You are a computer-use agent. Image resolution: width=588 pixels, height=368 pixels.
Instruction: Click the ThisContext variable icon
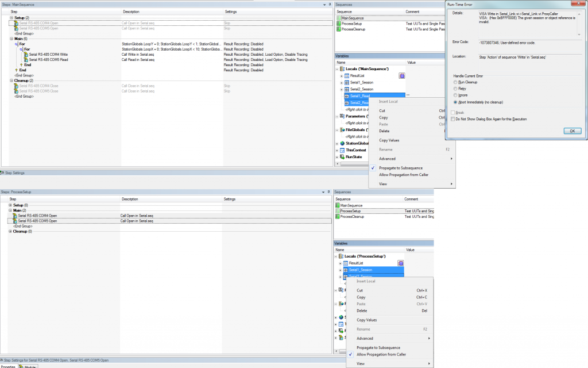342,150
